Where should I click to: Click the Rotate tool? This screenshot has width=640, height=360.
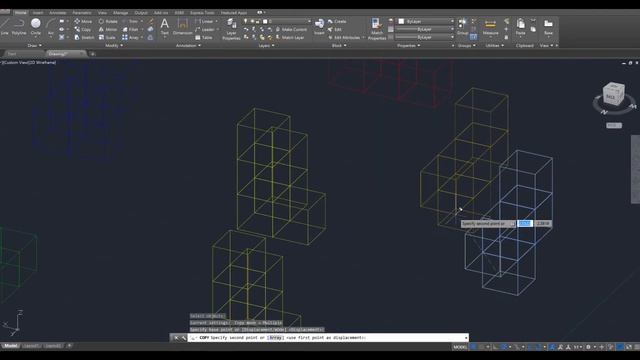click(108, 21)
